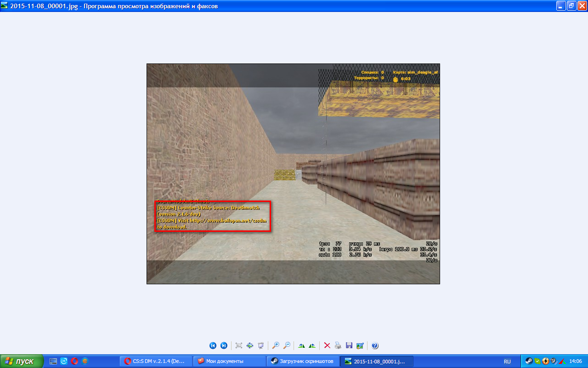Switch to CS:S DM Opera taskbar window
Viewport: 588px width, 368px height.
[x=156, y=361]
